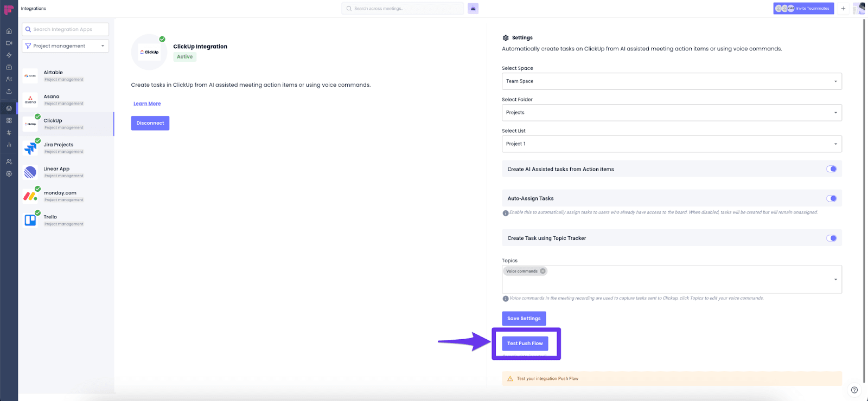Toggle Create Task using Topic Tracker
The image size is (868, 401).
(831, 238)
